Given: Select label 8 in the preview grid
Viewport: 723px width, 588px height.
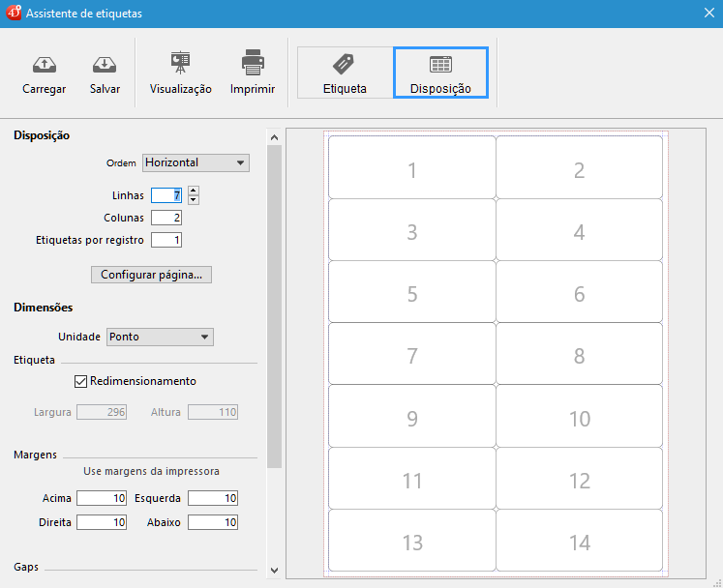Looking at the screenshot, I should [579, 355].
